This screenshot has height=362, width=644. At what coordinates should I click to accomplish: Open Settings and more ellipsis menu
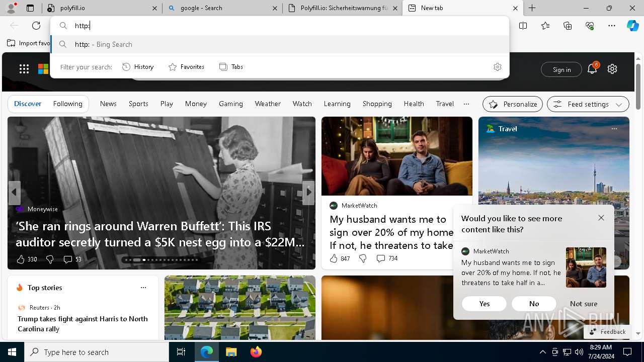612,26
